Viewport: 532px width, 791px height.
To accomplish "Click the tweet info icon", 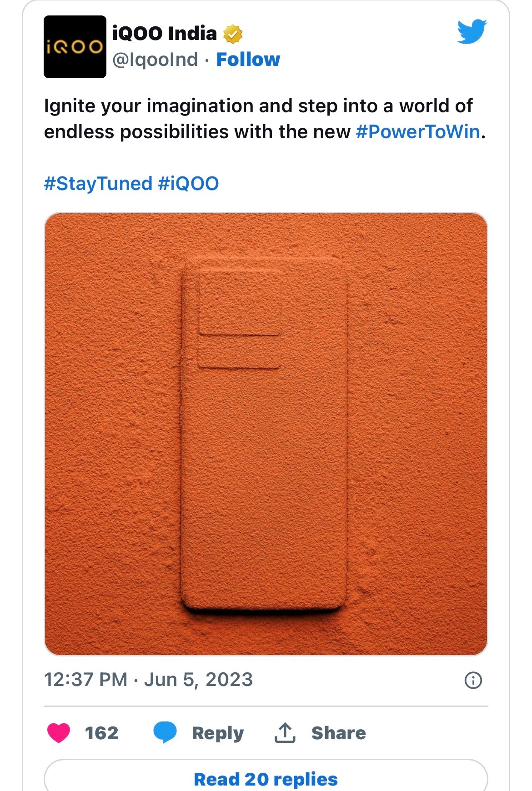I will click(473, 680).
